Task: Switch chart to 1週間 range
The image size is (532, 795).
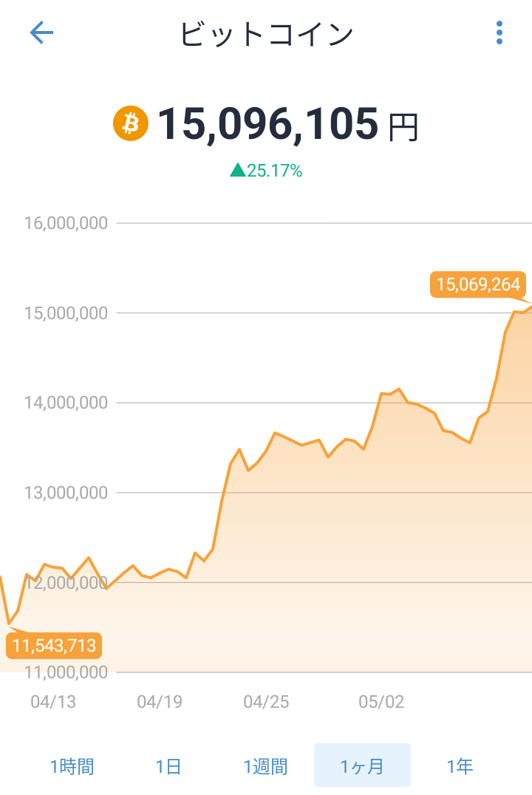Action: (x=266, y=766)
